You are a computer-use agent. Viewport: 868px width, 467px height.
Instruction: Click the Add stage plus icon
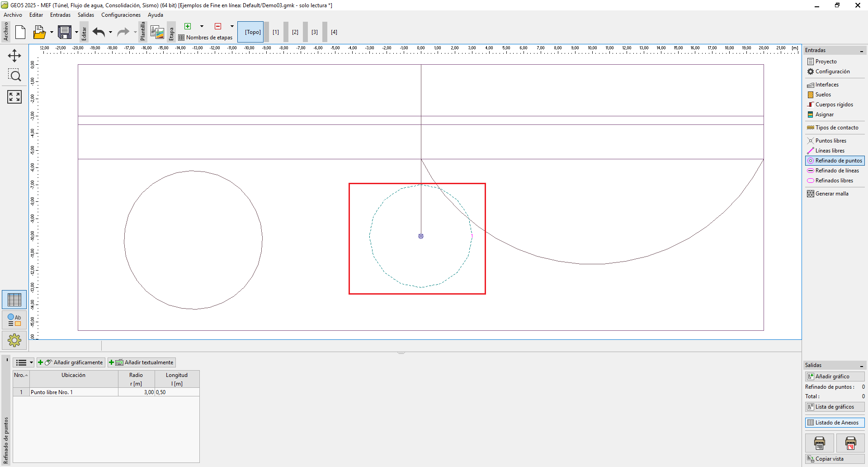188,26
